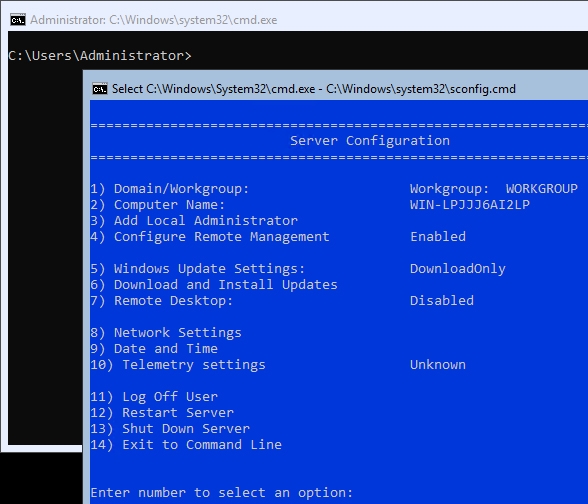Viewport: 588px width, 504px height.
Task: Click the sconfig.cmd window title bar icon
Action: (x=100, y=89)
